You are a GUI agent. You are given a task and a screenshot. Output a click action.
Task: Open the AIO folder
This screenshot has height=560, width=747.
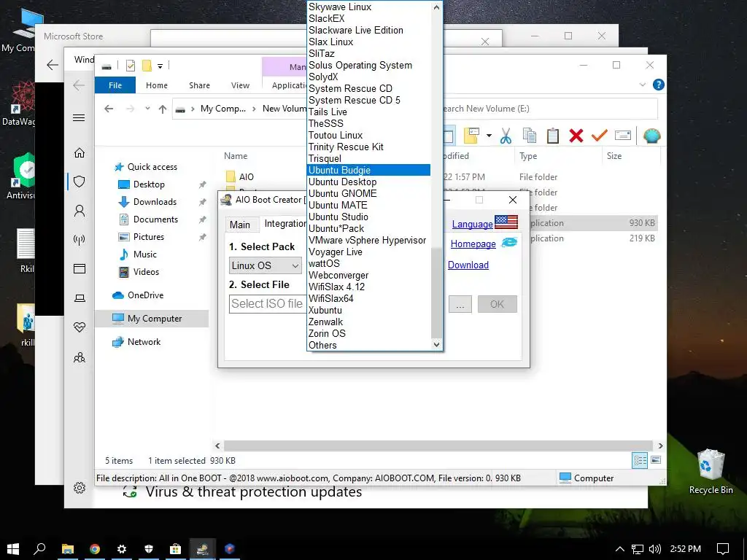pos(246,176)
